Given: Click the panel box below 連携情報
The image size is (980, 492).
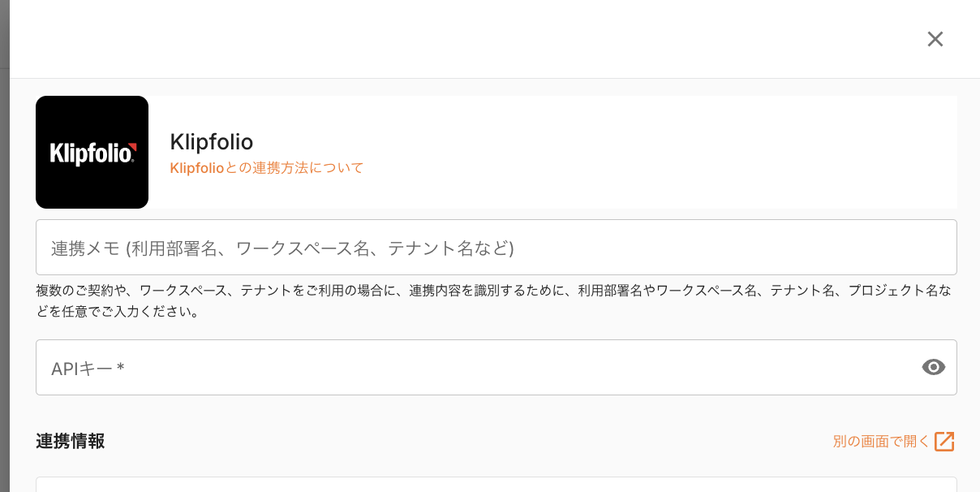Looking at the screenshot, I should click(x=496, y=485).
